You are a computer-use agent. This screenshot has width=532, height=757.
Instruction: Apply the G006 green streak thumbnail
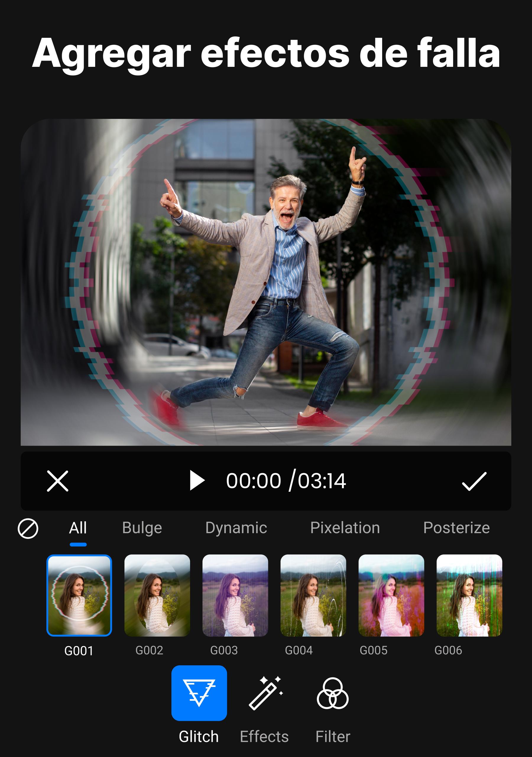(x=469, y=596)
